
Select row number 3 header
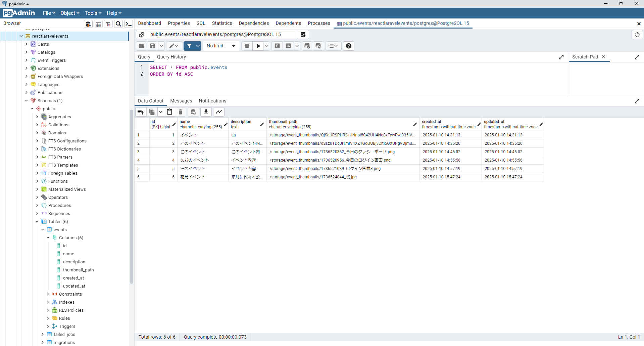coord(142,152)
